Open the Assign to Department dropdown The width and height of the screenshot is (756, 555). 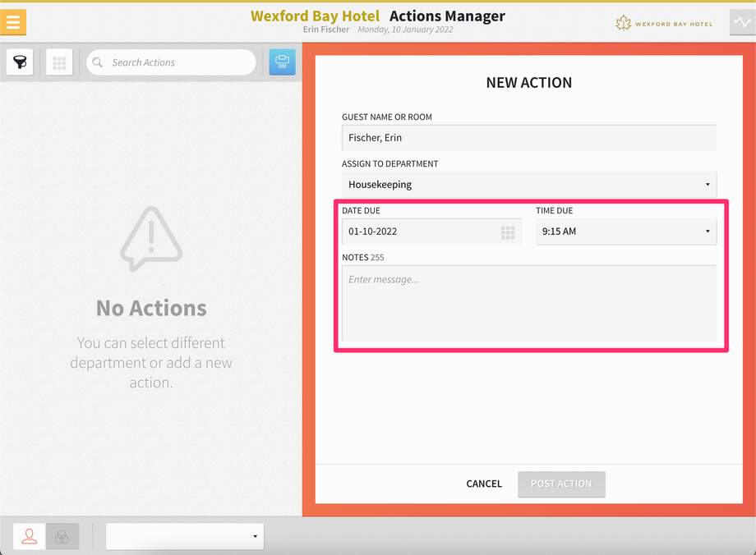[529, 185]
